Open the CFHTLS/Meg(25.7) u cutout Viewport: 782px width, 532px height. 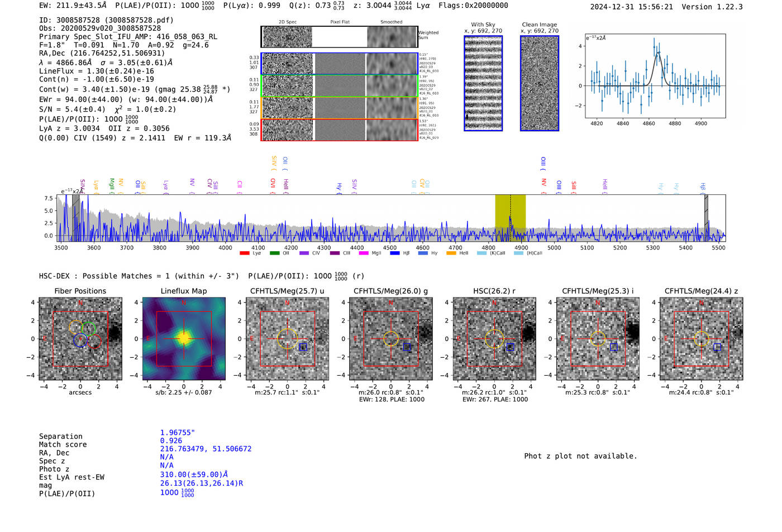287,338
